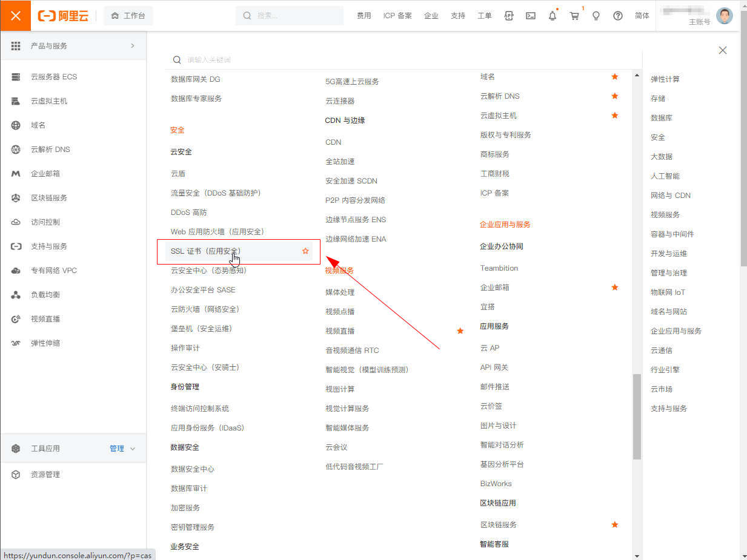Switch language via 简体
The width and height of the screenshot is (747, 560).
(x=642, y=16)
